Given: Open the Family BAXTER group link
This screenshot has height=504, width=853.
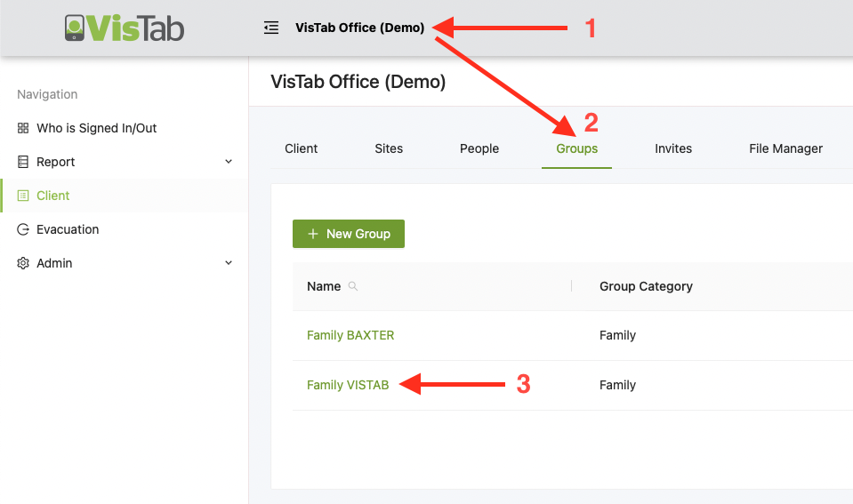Looking at the screenshot, I should click(x=350, y=335).
